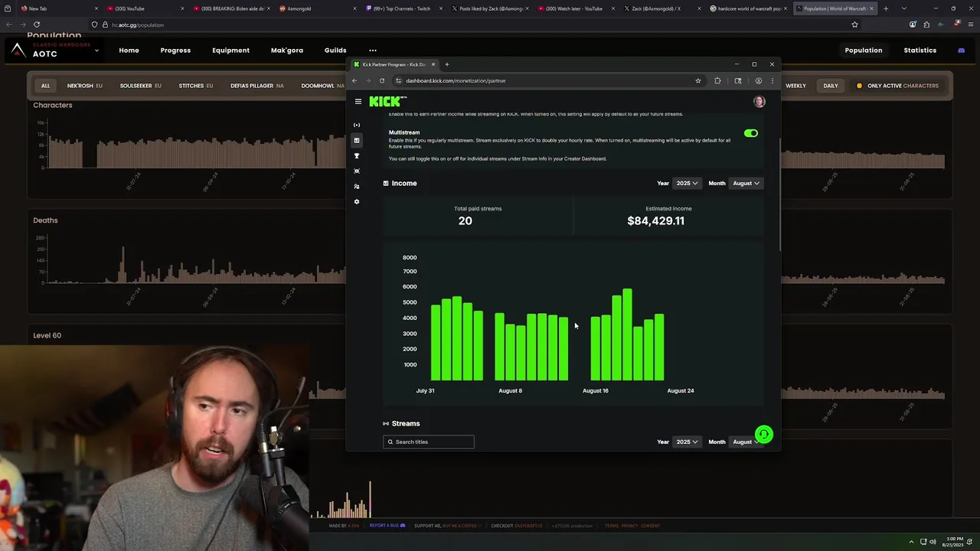Switch to the BREAKING: Biden aide tab
Viewport: 980px width, 551px height.
(232, 8)
